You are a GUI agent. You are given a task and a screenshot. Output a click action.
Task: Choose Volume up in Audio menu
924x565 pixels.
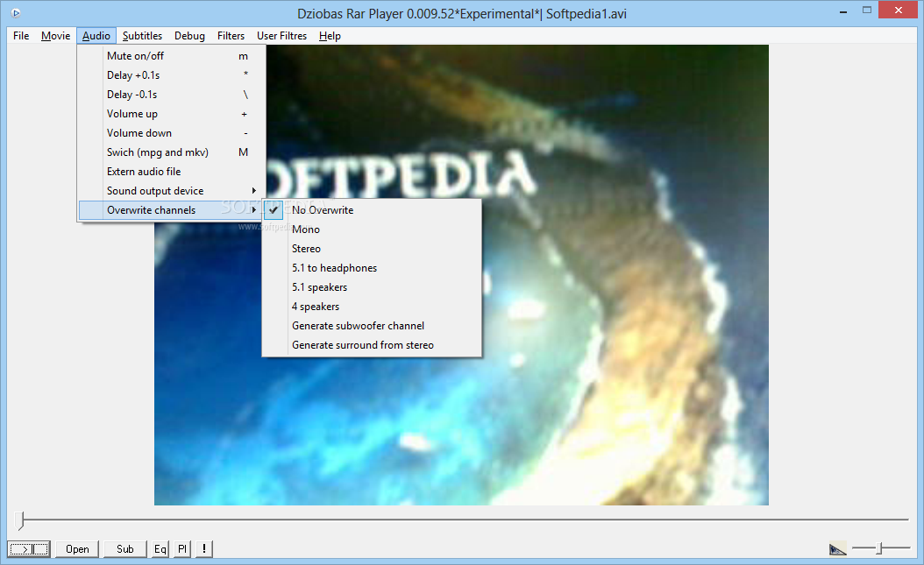(x=172, y=114)
